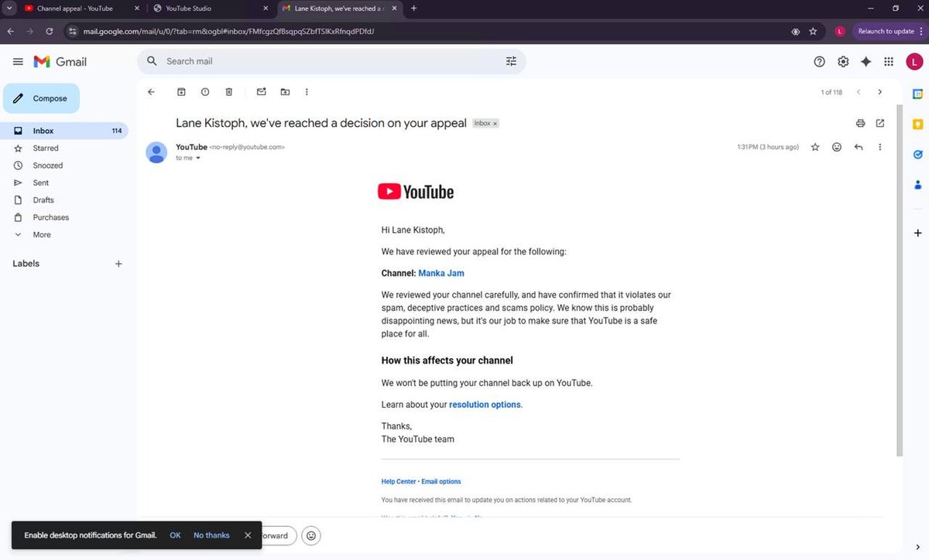Screen dimensions: 929x560
Task: Report this email as spam
Action: pos(205,92)
